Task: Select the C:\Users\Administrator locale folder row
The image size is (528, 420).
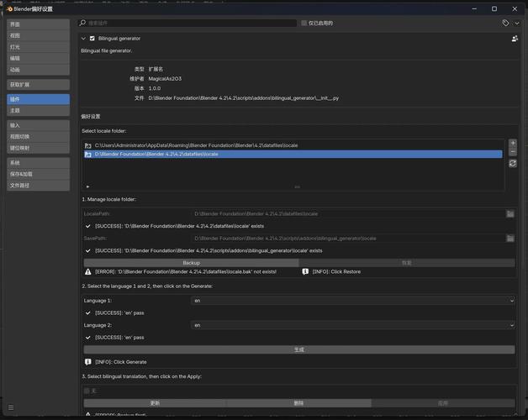Action: coord(293,145)
